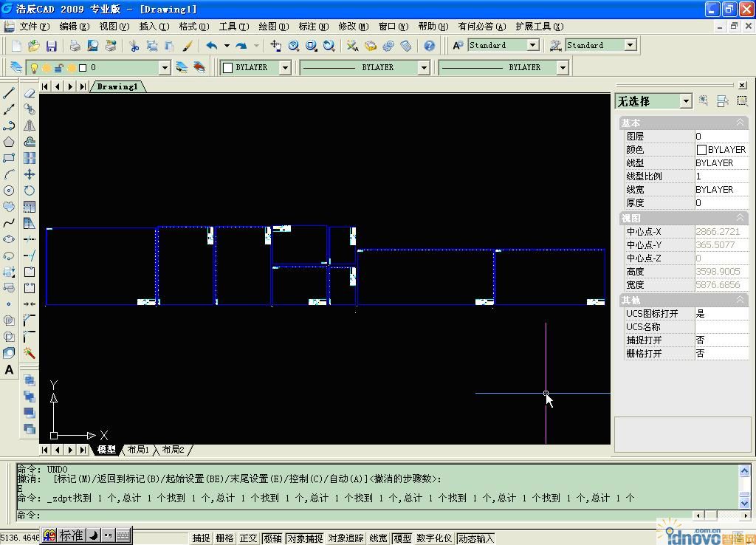Image resolution: width=756 pixels, height=545 pixels.
Task: Click the Save file icon
Action: [x=51, y=46]
